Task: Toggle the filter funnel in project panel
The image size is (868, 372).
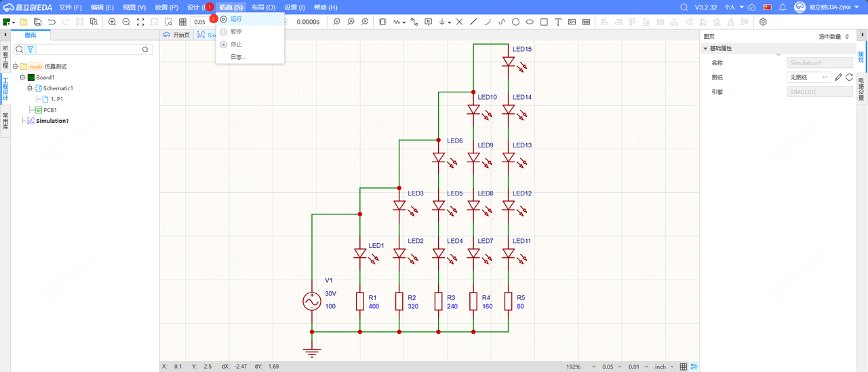Action: click(30, 50)
